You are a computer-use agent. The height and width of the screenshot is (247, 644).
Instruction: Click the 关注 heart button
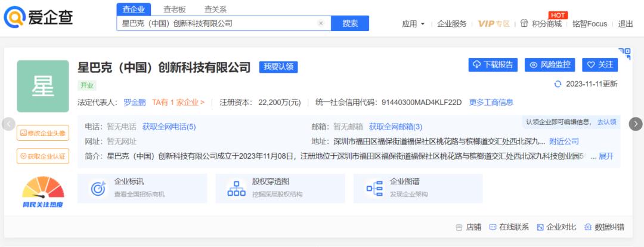pyautogui.click(x=600, y=65)
